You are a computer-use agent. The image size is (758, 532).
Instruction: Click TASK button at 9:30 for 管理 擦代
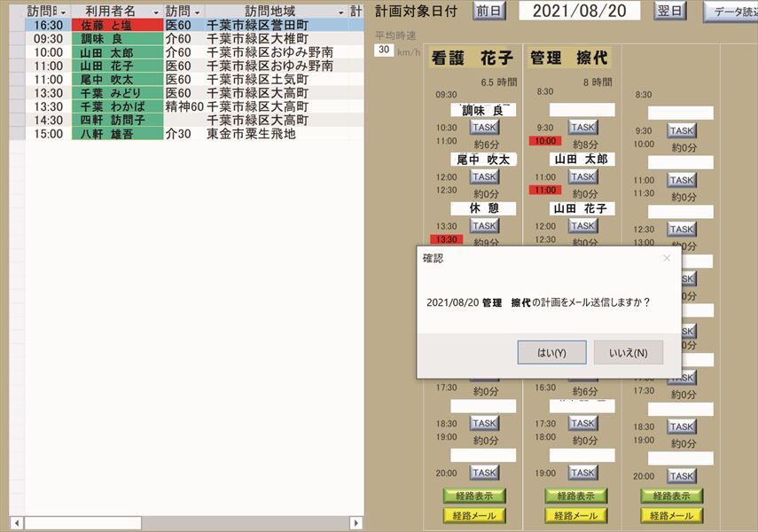tap(583, 127)
